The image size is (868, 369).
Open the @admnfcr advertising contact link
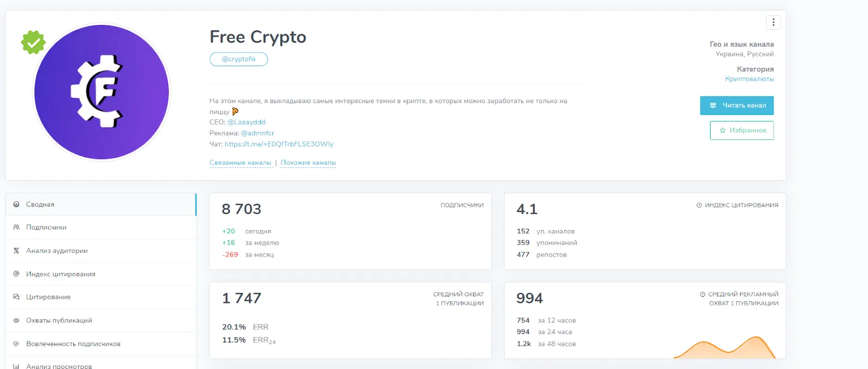[x=258, y=133]
